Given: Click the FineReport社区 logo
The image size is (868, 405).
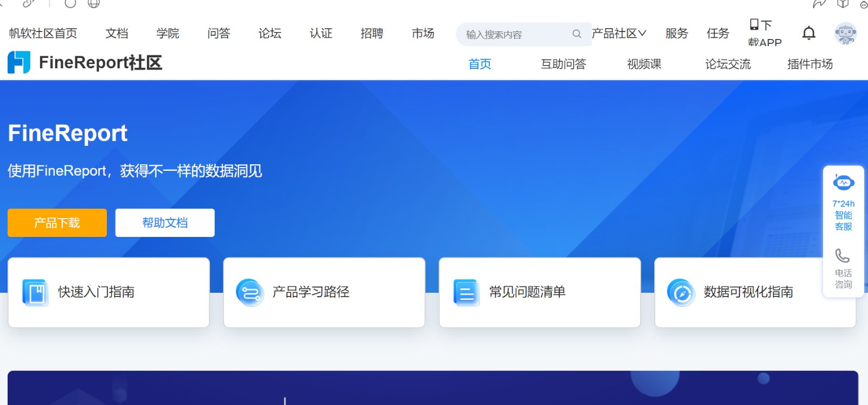Looking at the screenshot, I should [x=85, y=62].
